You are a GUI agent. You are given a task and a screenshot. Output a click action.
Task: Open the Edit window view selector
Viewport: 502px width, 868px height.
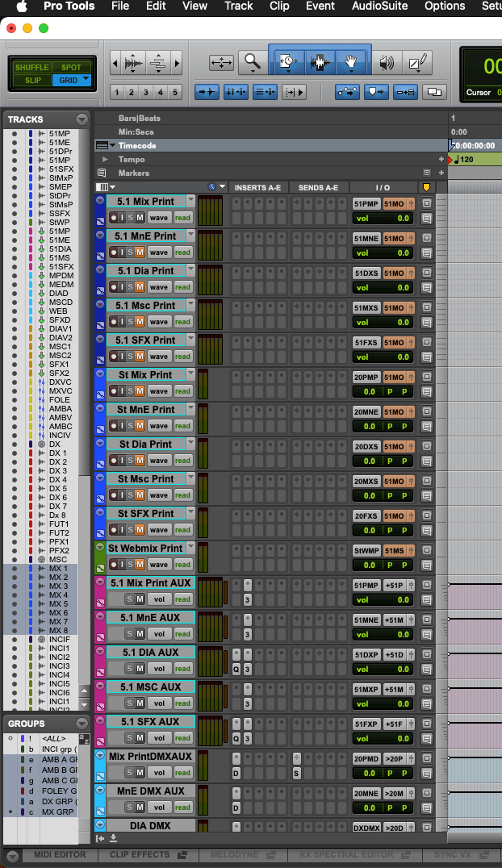pyautogui.click(x=105, y=188)
